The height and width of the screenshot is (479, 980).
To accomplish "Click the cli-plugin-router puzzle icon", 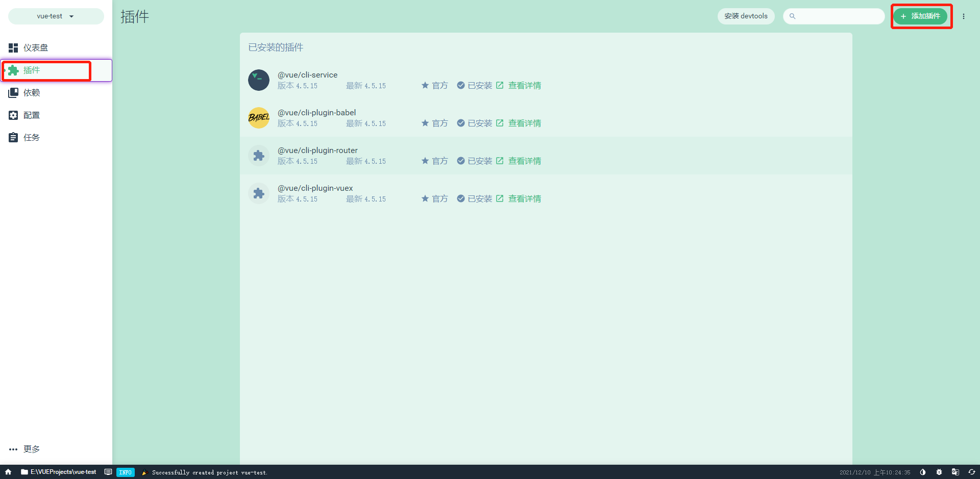I will tap(259, 156).
